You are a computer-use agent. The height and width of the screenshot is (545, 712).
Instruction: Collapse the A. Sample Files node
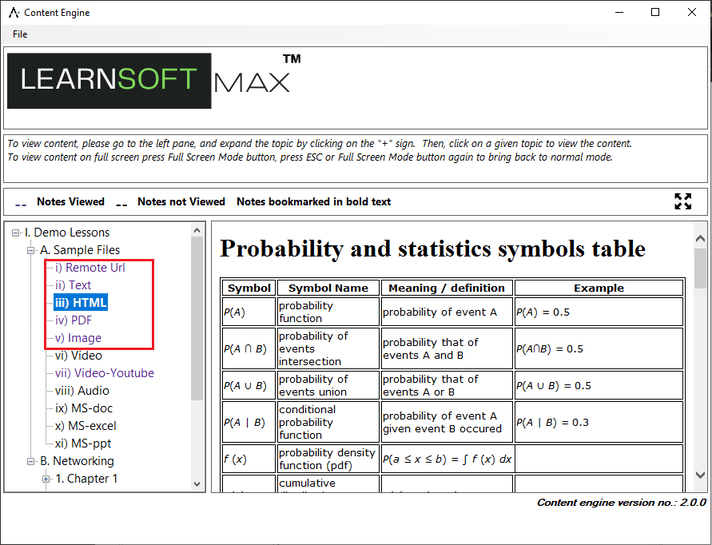point(31,250)
